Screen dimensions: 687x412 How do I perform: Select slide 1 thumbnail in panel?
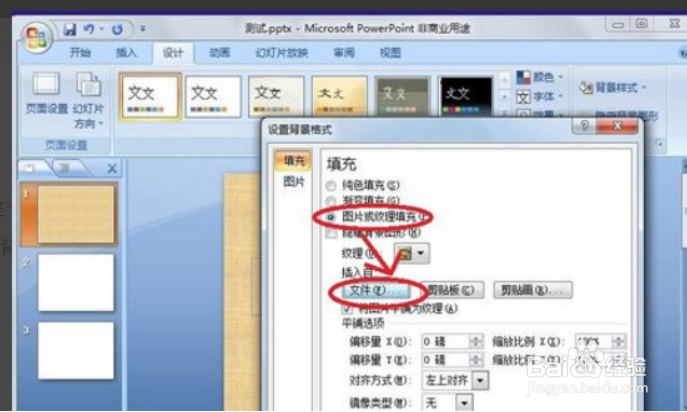(x=75, y=214)
